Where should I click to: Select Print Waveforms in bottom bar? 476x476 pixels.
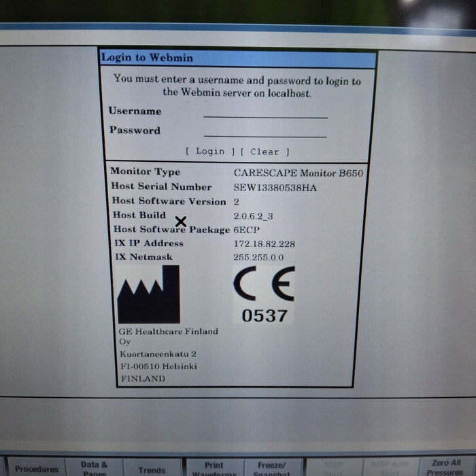click(x=214, y=469)
